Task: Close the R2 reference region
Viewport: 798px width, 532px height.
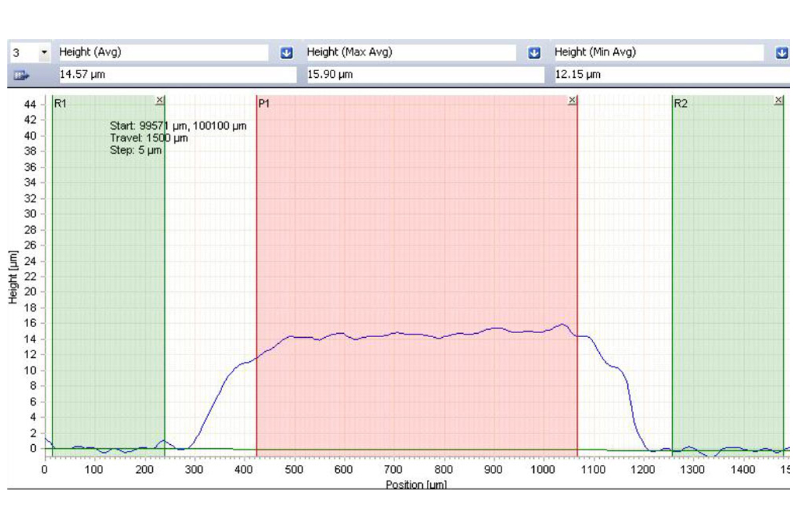Action: click(x=779, y=100)
